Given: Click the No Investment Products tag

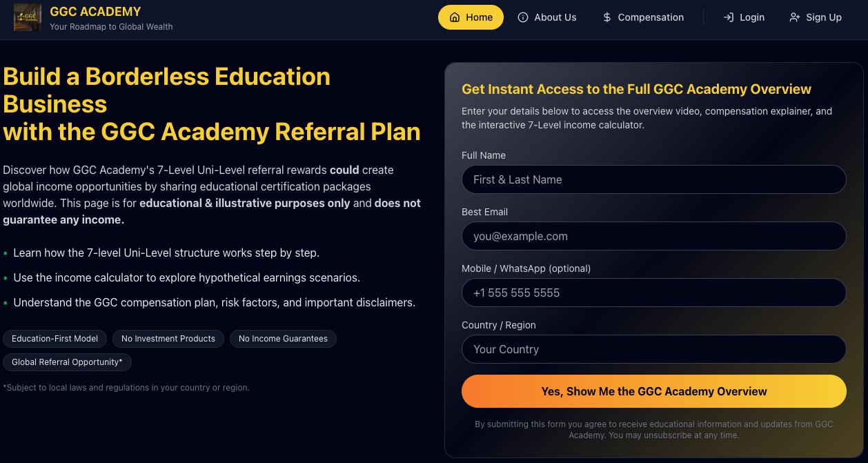Looking at the screenshot, I should [x=168, y=339].
